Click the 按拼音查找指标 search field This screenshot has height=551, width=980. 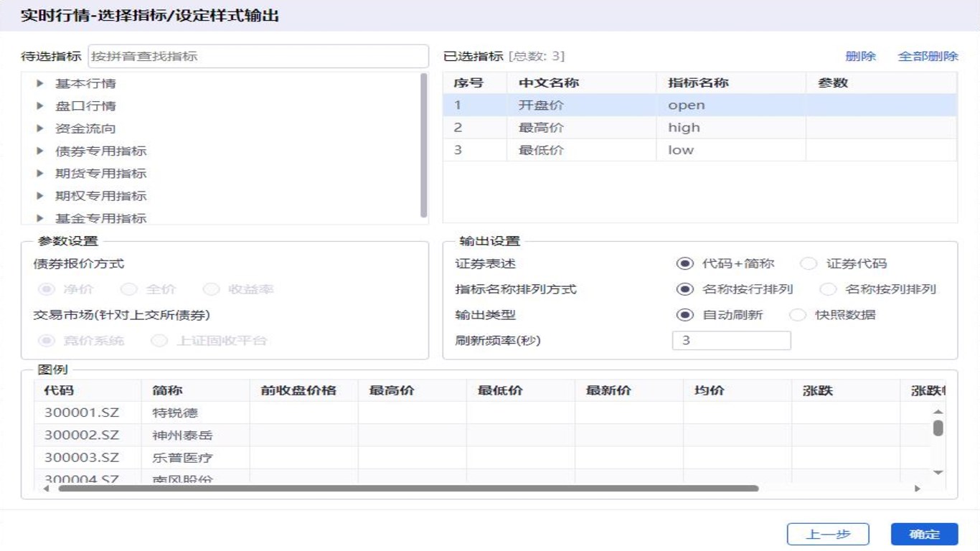click(x=258, y=56)
